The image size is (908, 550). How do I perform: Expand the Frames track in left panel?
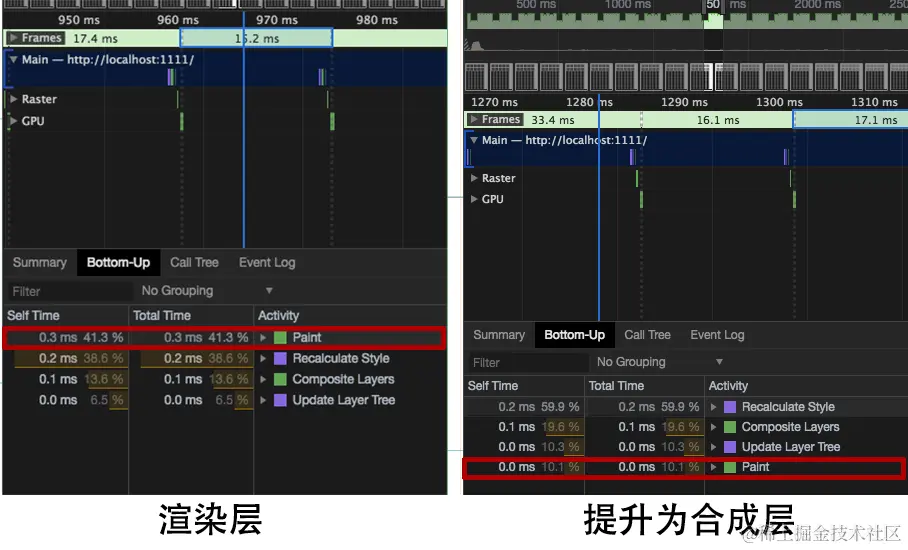[x=13, y=38]
